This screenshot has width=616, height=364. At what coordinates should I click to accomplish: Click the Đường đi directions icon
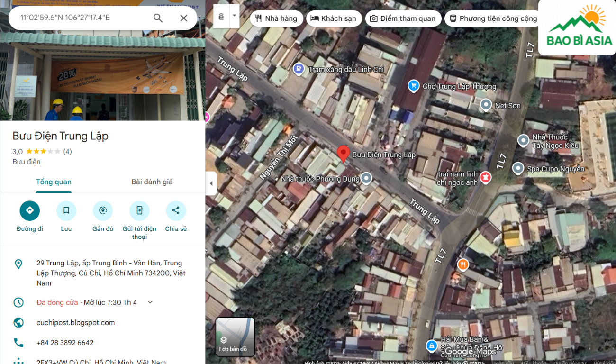point(30,211)
